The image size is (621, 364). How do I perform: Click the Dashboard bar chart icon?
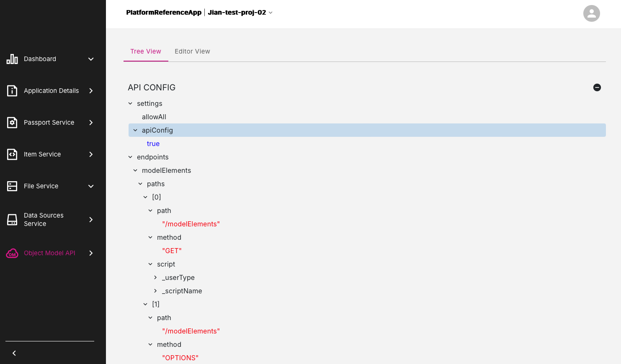(x=12, y=59)
